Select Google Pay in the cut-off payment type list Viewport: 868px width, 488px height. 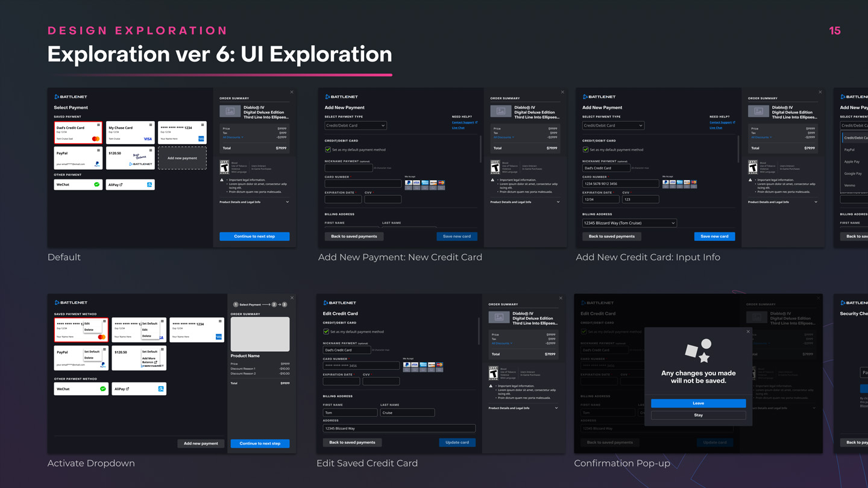pos(853,174)
